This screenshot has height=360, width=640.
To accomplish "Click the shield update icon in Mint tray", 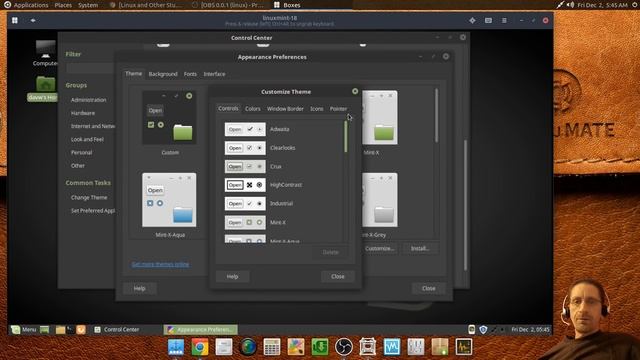I will [x=483, y=329].
